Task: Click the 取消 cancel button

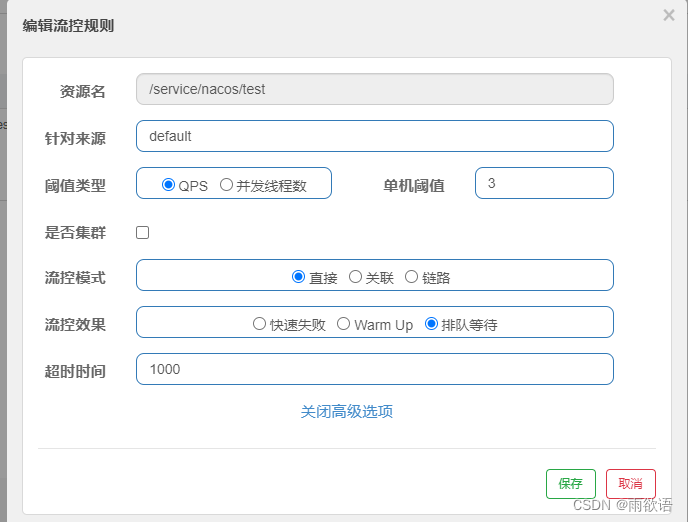Action: pos(631,484)
